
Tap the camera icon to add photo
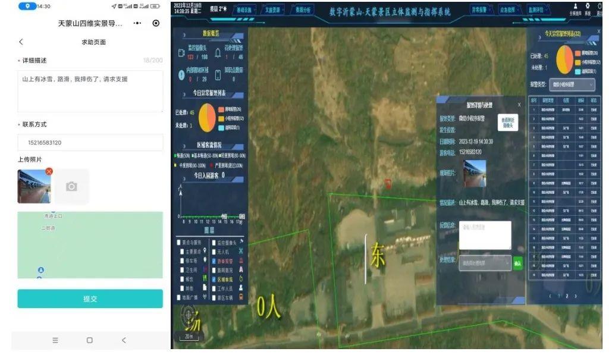click(x=71, y=187)
